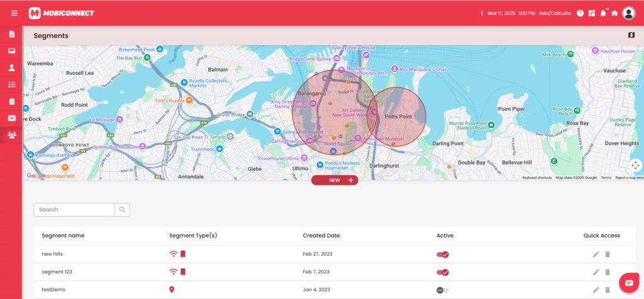Click the Feb 27, 2023 date cell
644x299 pixels.
pos(318,254)
